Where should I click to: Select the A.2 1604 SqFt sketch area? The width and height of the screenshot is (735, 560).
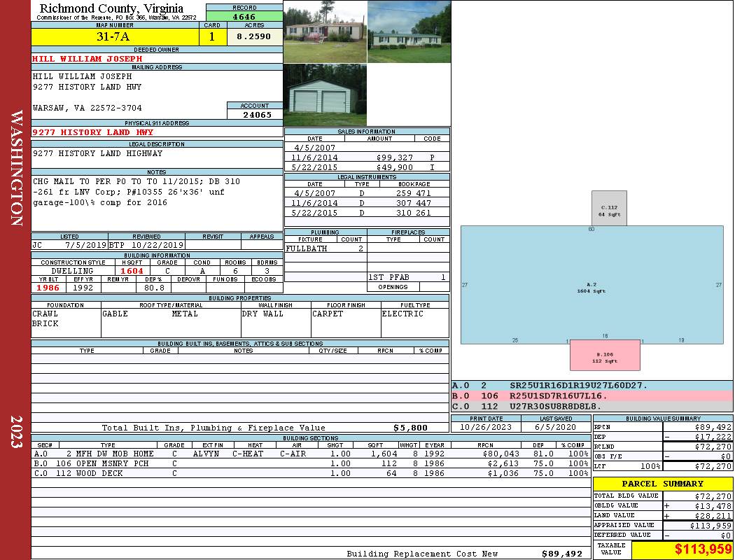(591, 285)
